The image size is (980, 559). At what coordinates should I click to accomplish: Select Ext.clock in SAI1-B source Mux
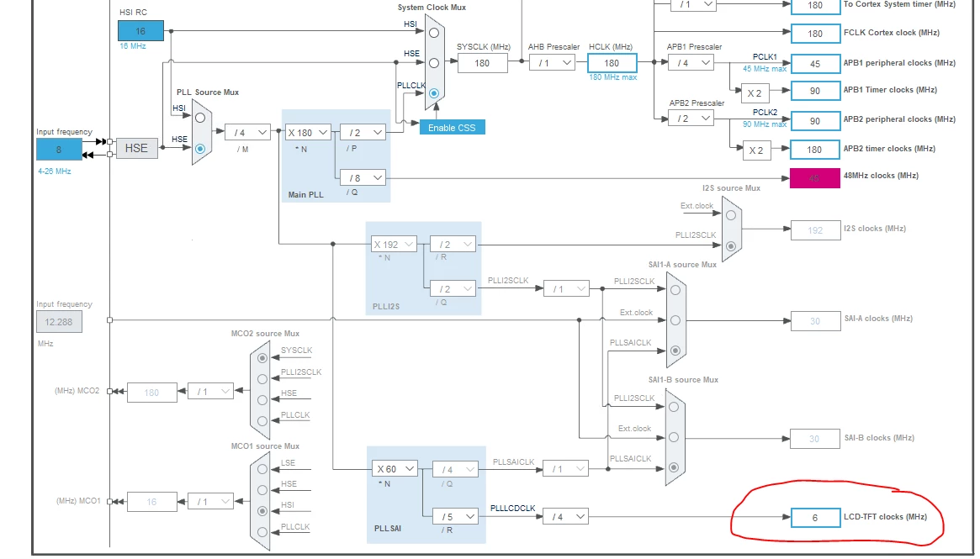tap(674, 437)
